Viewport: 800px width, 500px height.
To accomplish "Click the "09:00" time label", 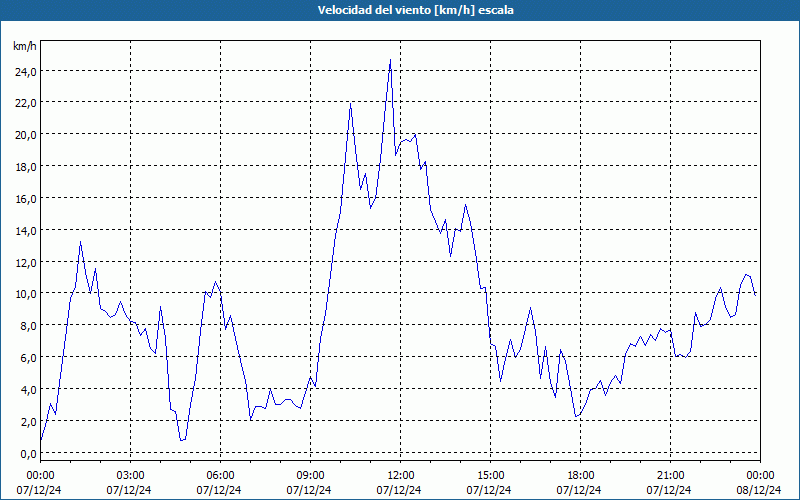I will pos(310,476).
